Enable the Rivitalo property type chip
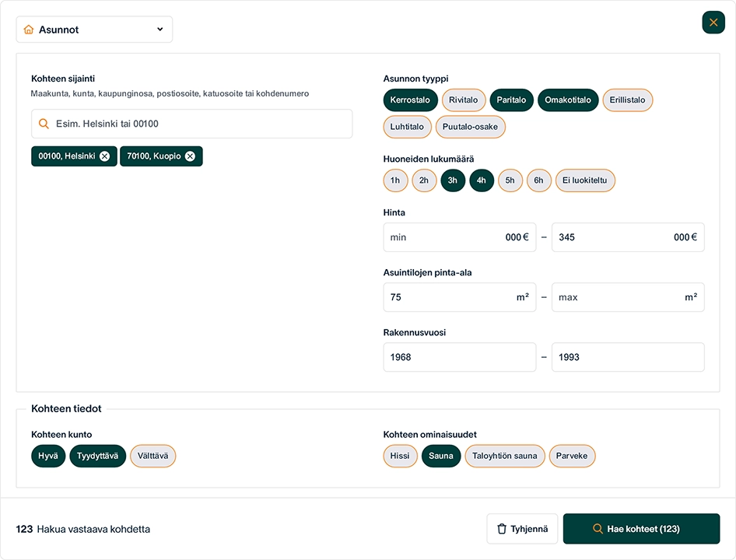The image size is (736, 560). [x=464, y=100]
